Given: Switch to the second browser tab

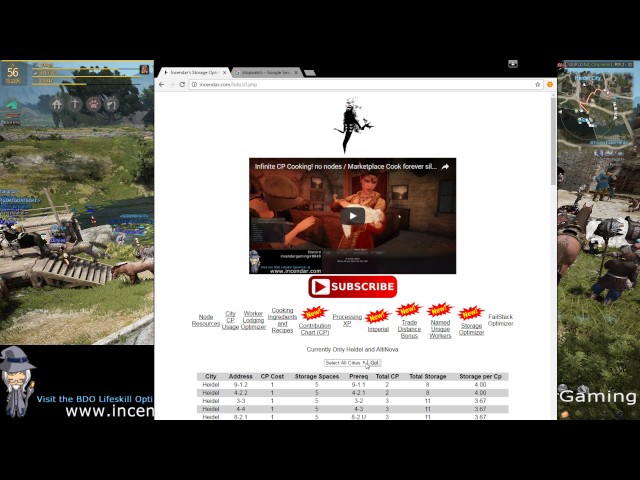Looking at the screenshot, I should [x=263, y=73].
